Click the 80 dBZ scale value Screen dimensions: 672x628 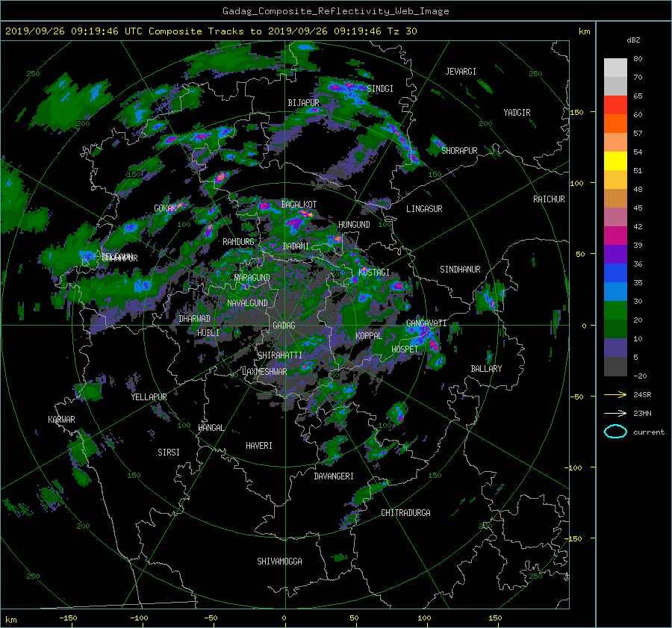(638, 59)
